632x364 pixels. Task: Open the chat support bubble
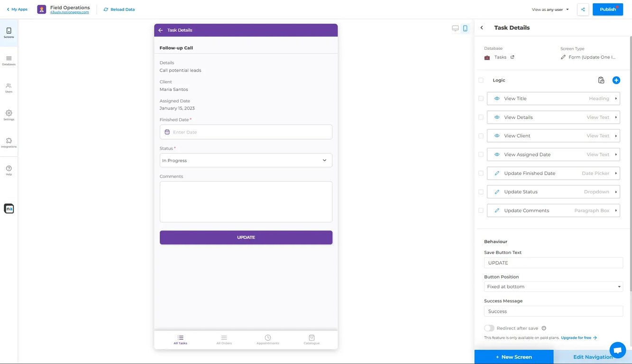pos(617,350)
